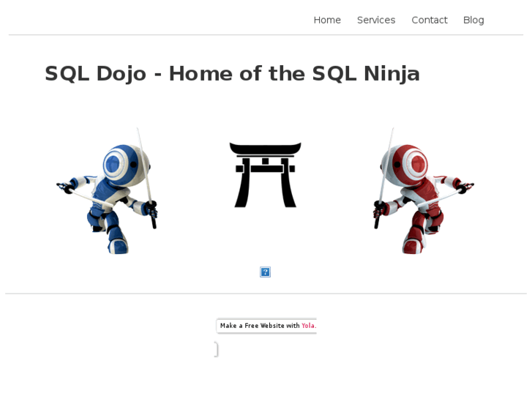532x399 pixels.
Task: Click the black torii gate icon
Action: (x=266, y=175)
